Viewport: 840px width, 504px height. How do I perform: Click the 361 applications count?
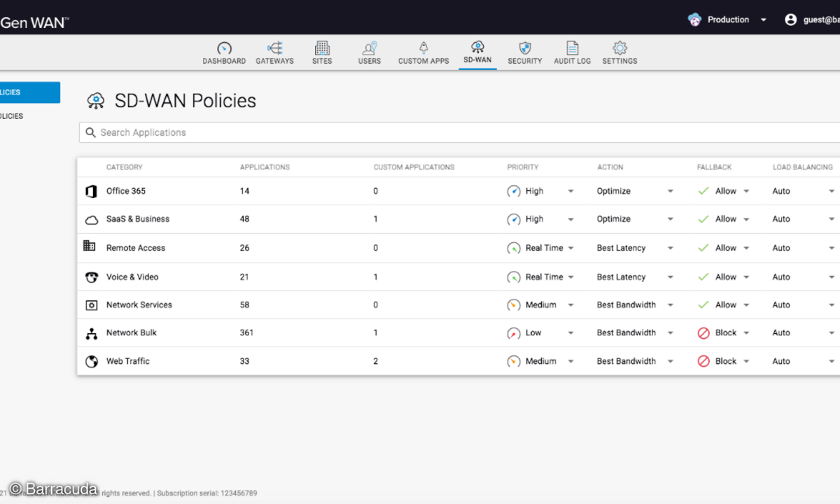[246, 333]
